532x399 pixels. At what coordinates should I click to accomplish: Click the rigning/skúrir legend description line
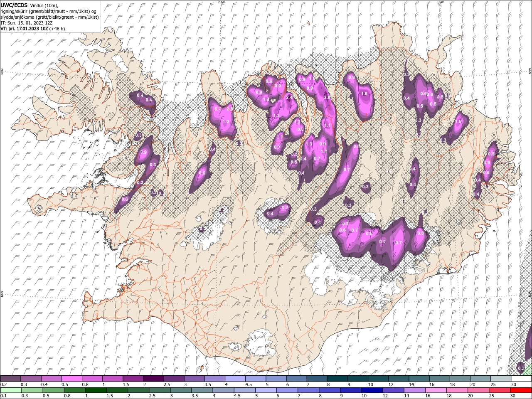(49, 11)
